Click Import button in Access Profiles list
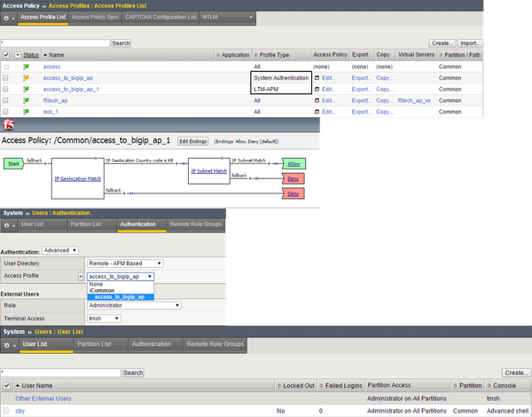The height and width of the screenshot is (417, 532). [470, 43]
